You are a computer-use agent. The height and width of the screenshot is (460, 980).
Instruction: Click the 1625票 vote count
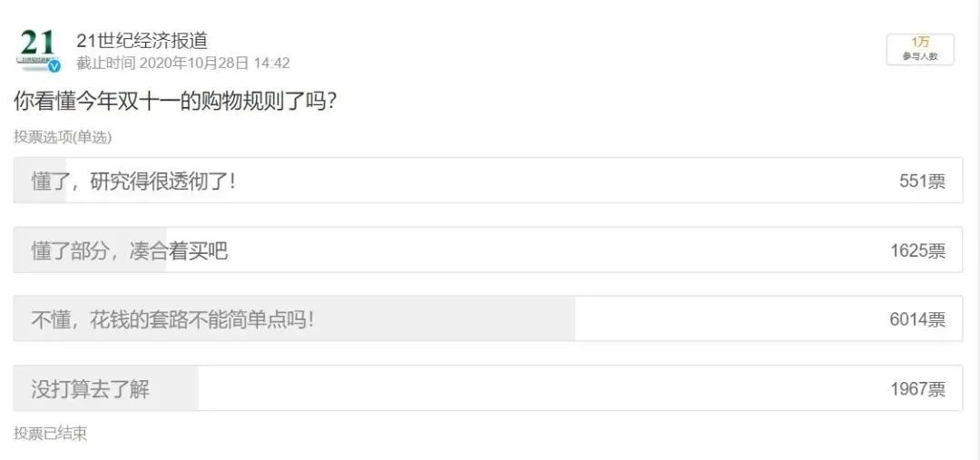point(917,251)
